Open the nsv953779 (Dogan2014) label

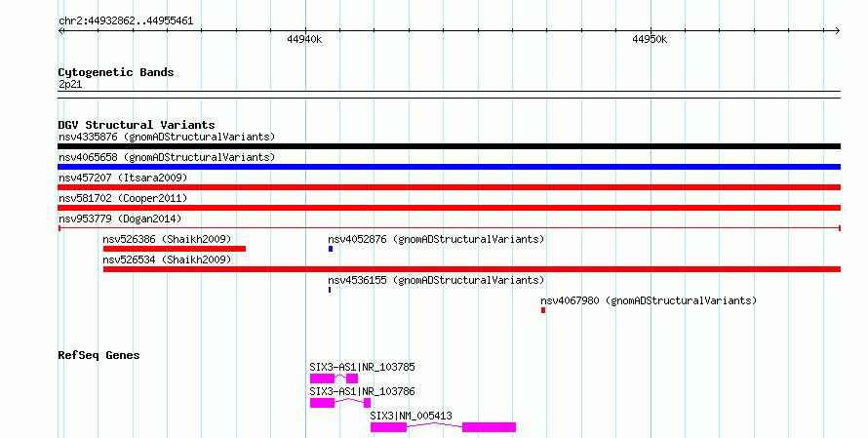(120, 219)
